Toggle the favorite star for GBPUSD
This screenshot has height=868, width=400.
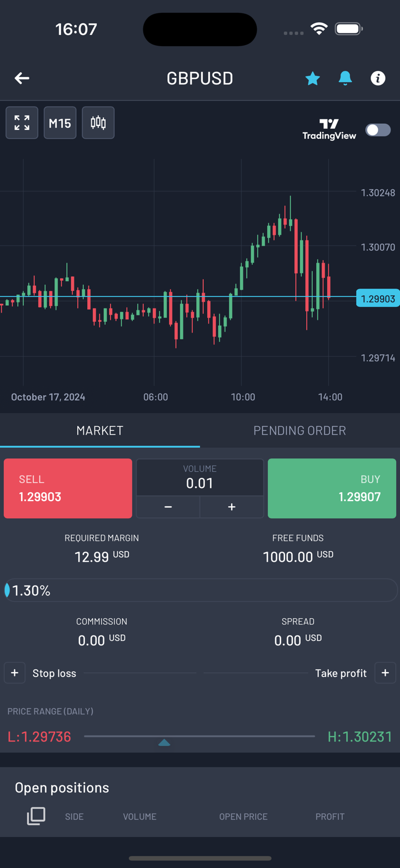pos(313,78)
